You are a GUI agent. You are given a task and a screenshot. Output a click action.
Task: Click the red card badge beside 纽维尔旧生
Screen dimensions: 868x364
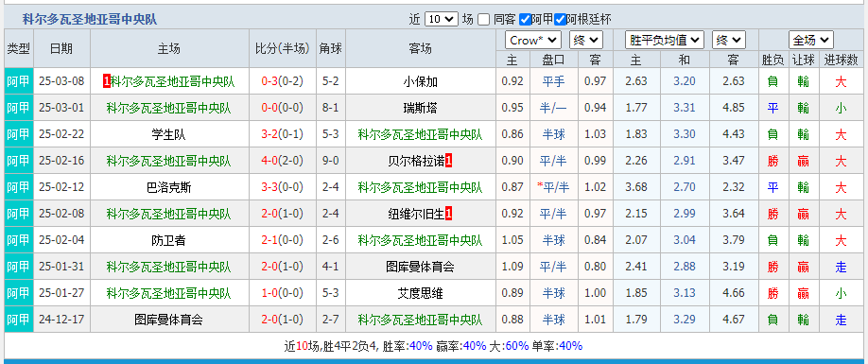coord(449,214)
